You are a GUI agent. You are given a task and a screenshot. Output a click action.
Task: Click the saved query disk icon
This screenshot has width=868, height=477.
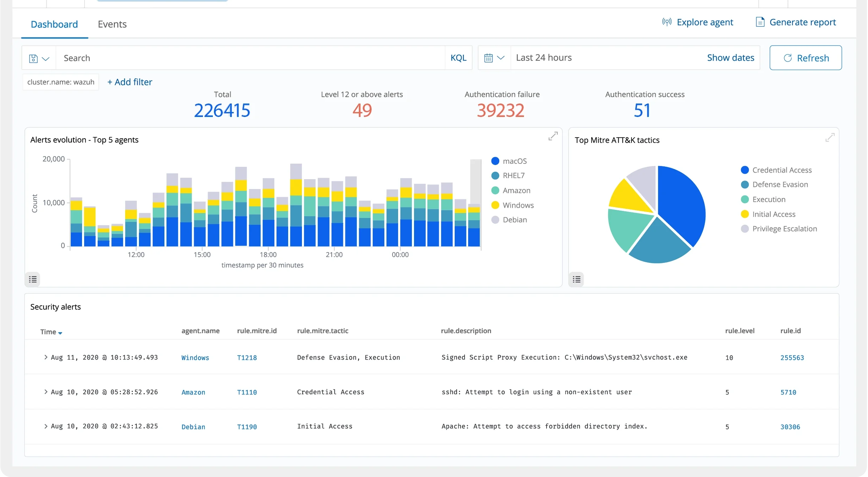pos(33,58)
